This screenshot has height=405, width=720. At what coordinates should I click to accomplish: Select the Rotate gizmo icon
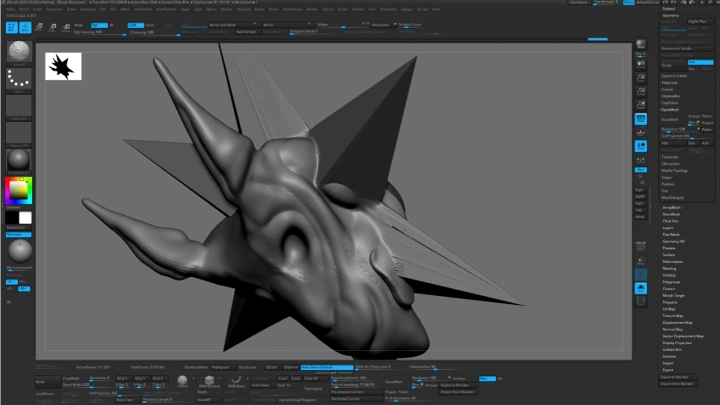click(66, 28)
